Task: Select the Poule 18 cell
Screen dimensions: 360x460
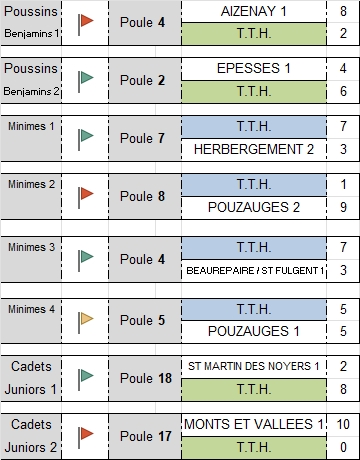Action: [145, 378]
